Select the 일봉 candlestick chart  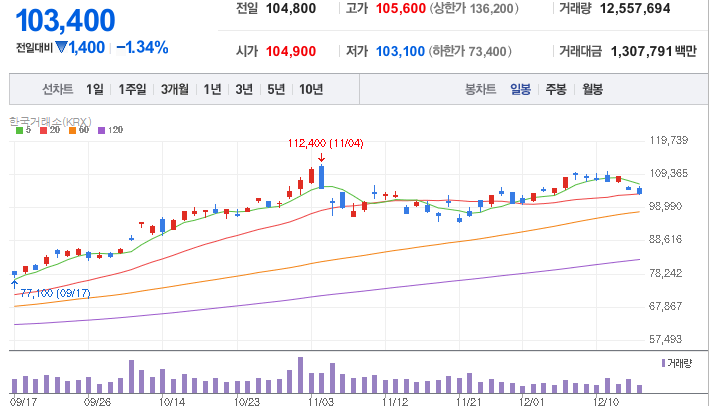click(520, 89)
